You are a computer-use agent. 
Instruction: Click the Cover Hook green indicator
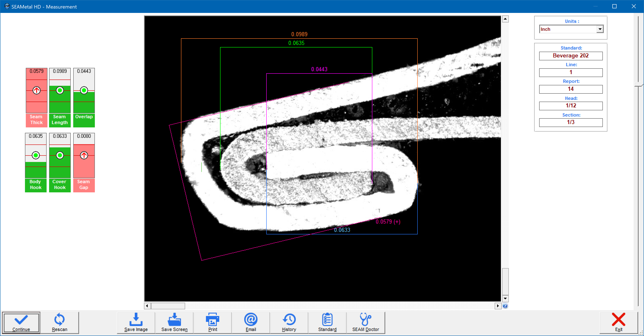point(60,155)
